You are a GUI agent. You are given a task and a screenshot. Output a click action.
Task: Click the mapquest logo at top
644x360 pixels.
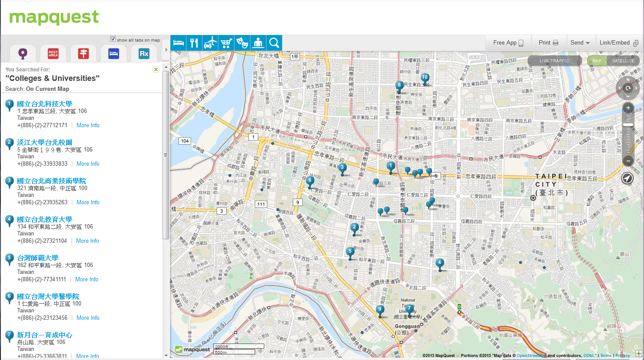54,18
